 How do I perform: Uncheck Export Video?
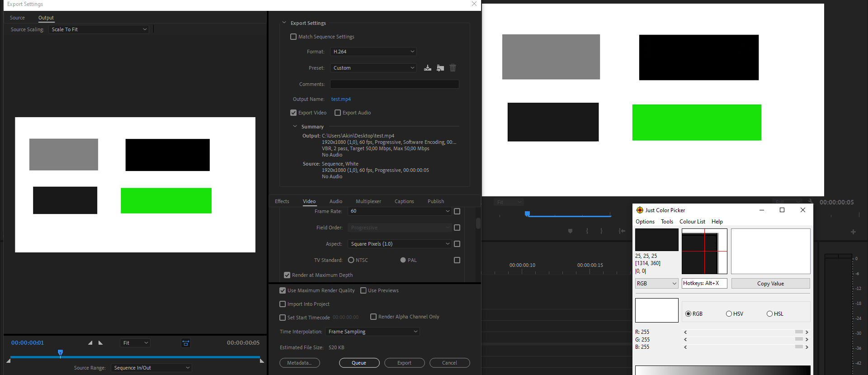point(293,113)
